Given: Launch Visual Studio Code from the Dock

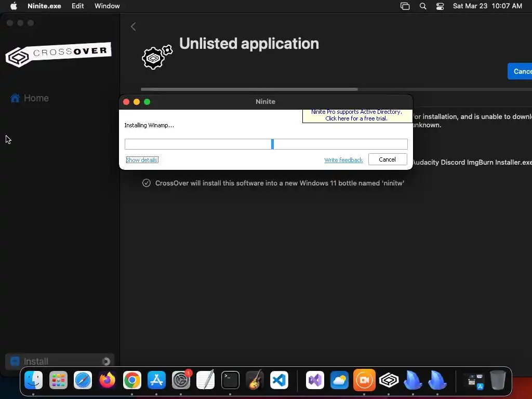Looking at the screenshot, I should 279,380.
